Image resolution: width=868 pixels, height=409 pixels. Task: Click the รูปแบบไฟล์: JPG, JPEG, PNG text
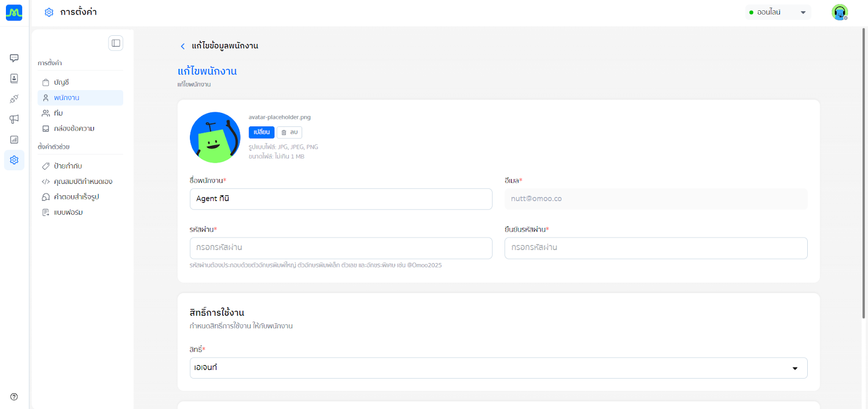(283, 147)
